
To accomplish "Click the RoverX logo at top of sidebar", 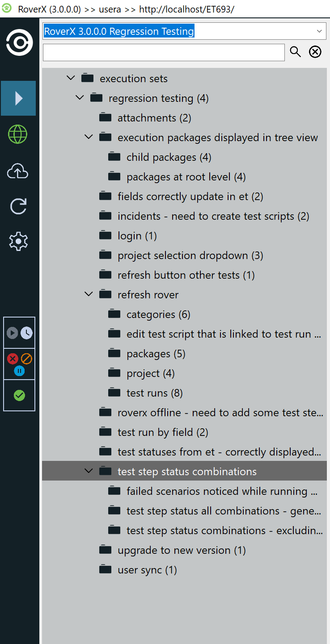I will click(x=19, y=43).
